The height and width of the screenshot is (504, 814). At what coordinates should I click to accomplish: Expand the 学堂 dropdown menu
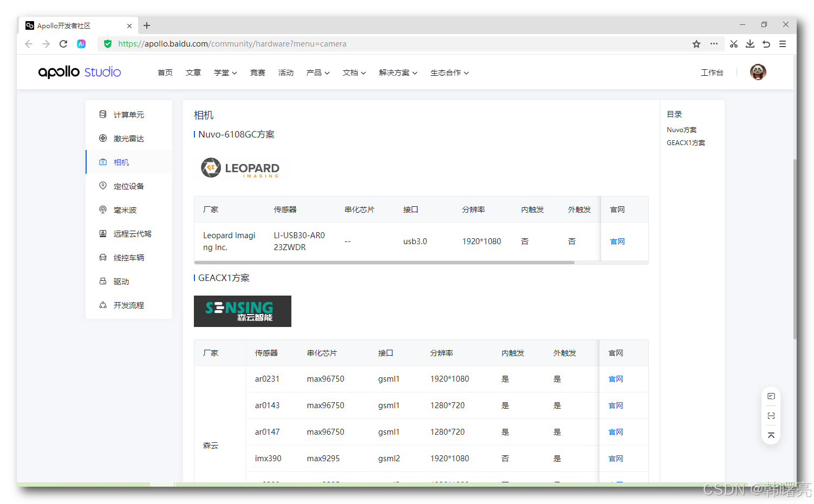(x=225, y=73)
